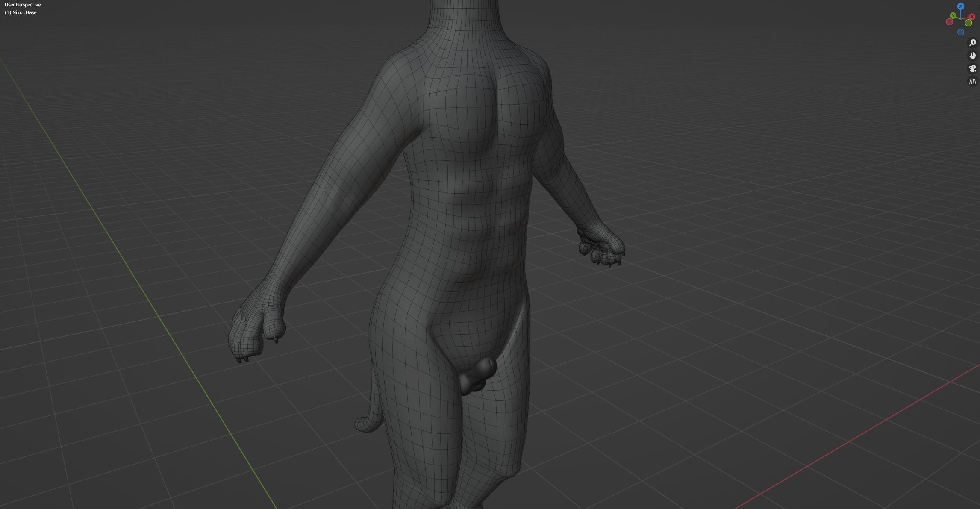Click the unlabeled green negative-Y gizmo circle
Viewport: 980px width, 509px height.
(968, 23)
